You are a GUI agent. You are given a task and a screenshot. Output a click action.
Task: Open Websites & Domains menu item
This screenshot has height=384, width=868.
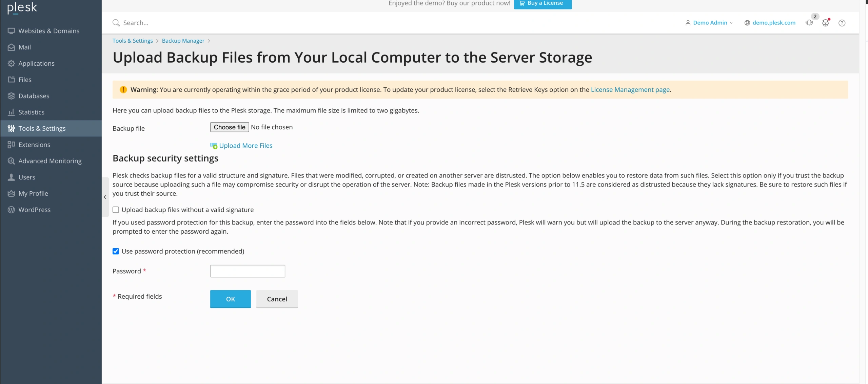click(51, 31)
